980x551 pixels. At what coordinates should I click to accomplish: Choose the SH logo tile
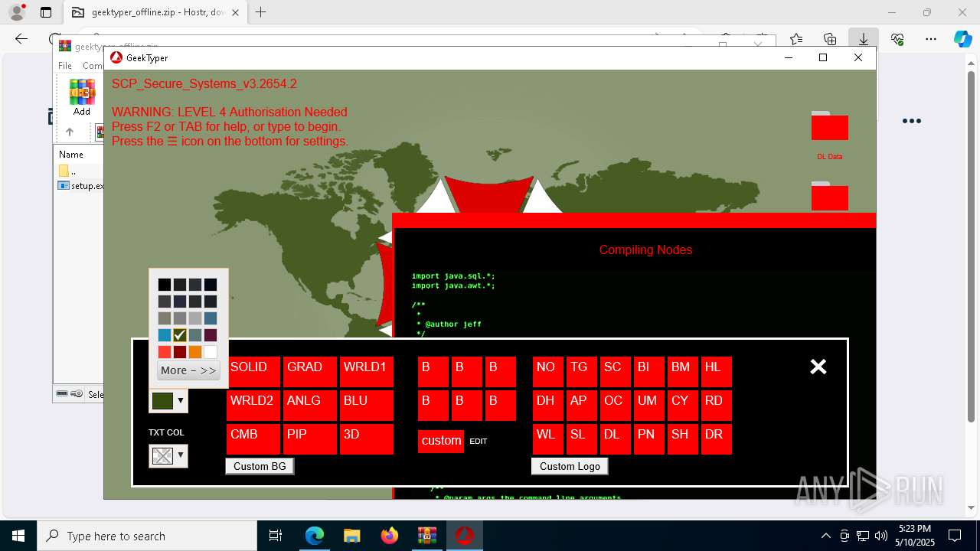pyautogui.click(x=682, y=439)
